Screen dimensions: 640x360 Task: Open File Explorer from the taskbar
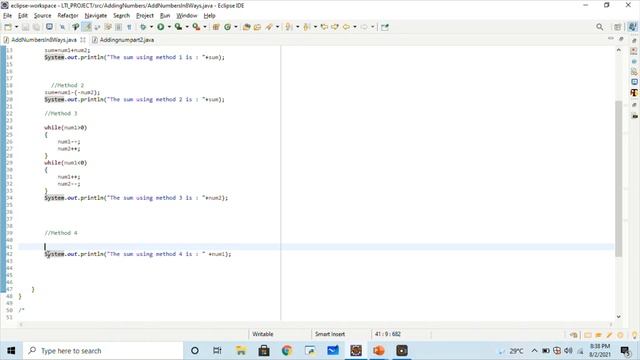241,351
